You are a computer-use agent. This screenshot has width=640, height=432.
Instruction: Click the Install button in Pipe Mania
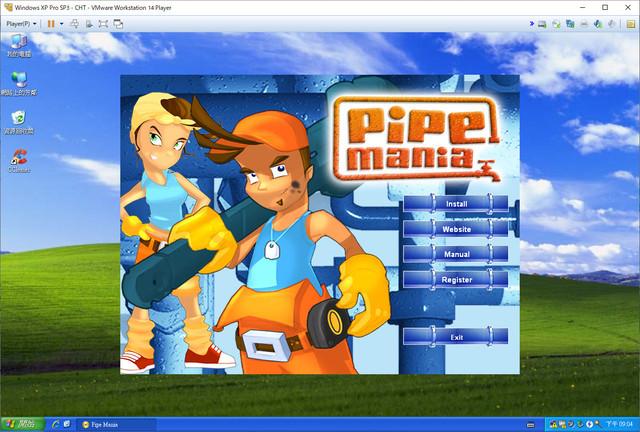coord(456,203)
